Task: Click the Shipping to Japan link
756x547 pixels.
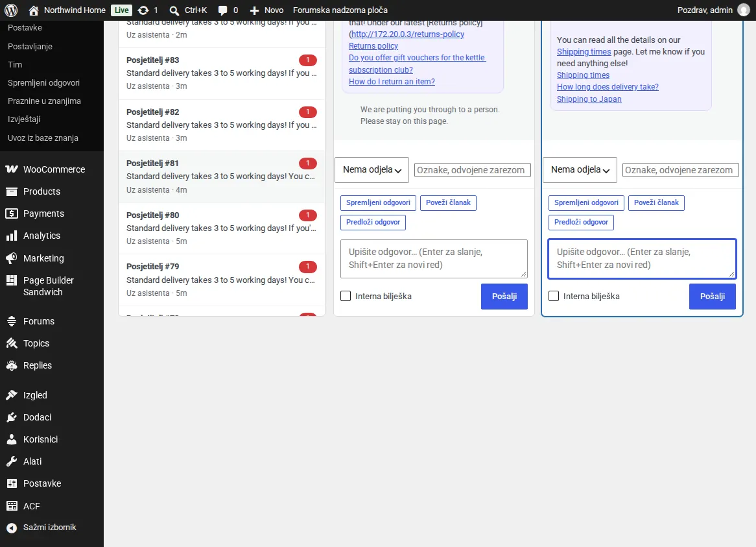Action: point(589,99)
